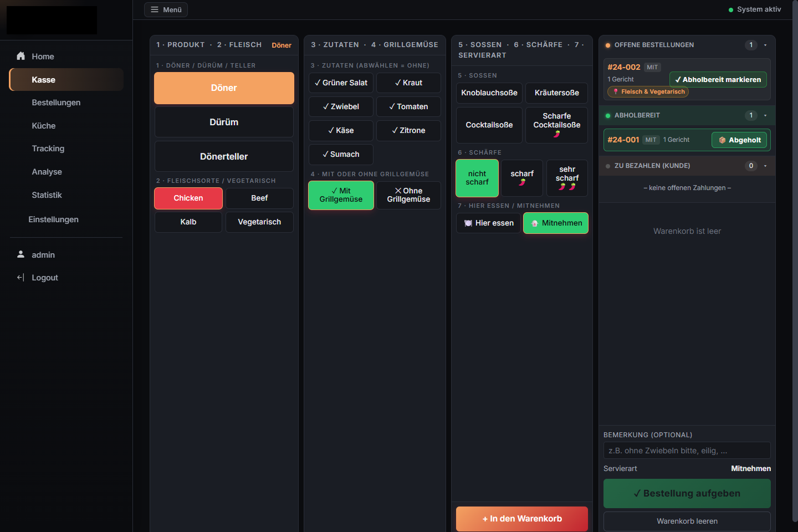798x532 pixels.
Task: Add item with In den Warenkorb
Action: (x=522, y=519)
